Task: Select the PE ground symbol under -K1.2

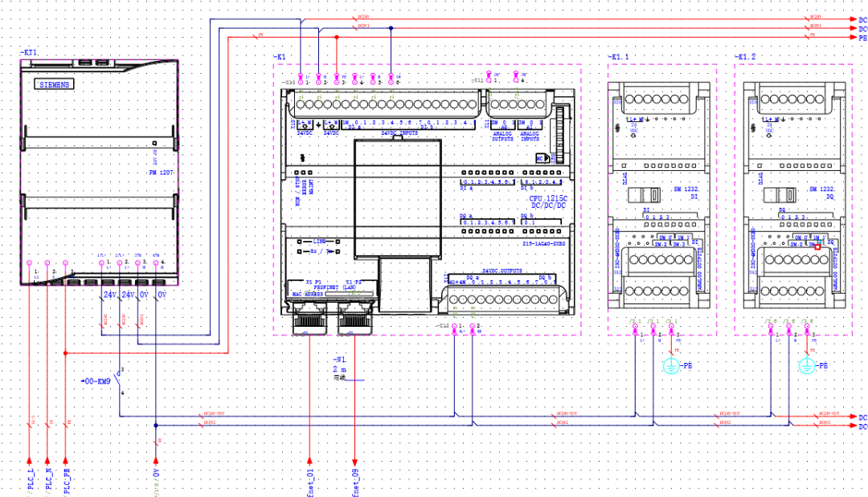Action: (807, 365)
